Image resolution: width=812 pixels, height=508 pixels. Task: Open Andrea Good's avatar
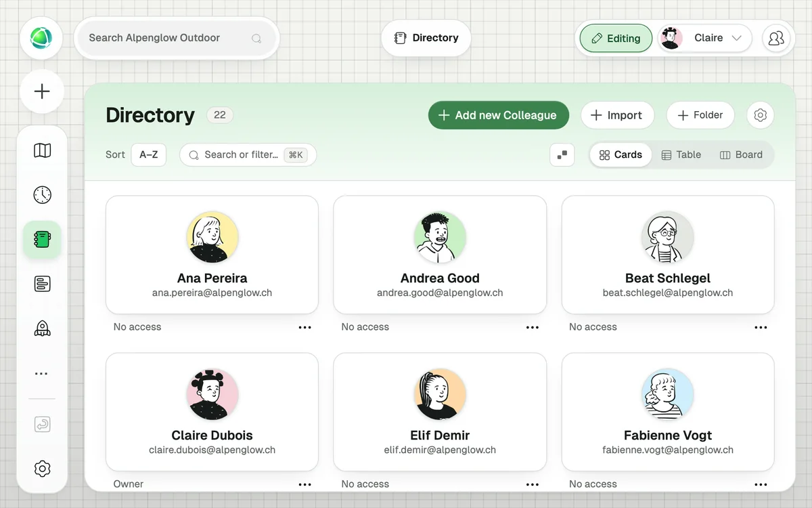tap(440, 237)
